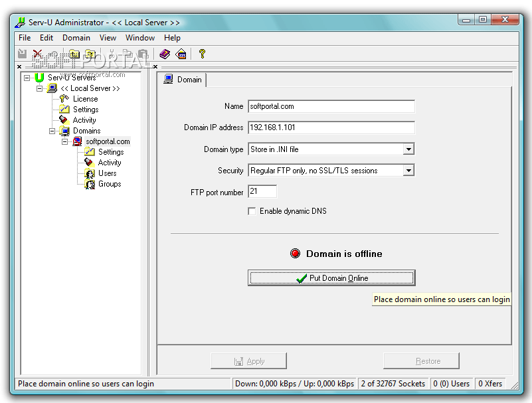Click the server Activity icon under Local Server

point(64,120)
